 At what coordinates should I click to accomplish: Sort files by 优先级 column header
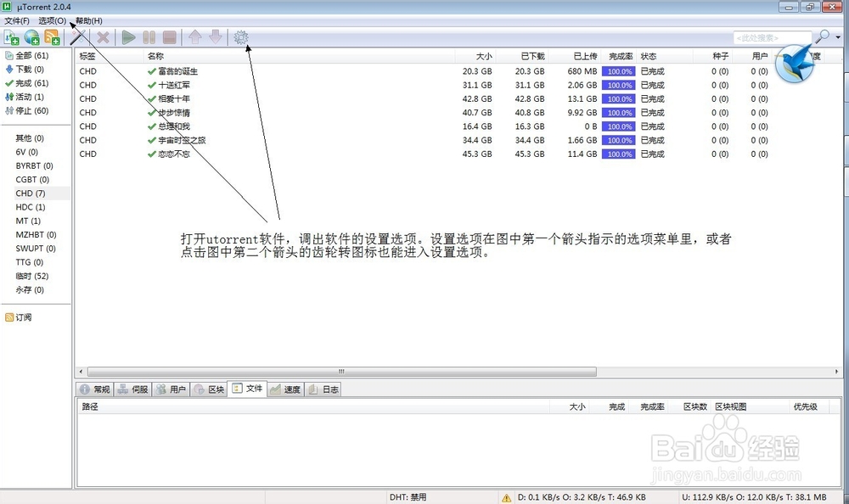(x=805, y=406)
